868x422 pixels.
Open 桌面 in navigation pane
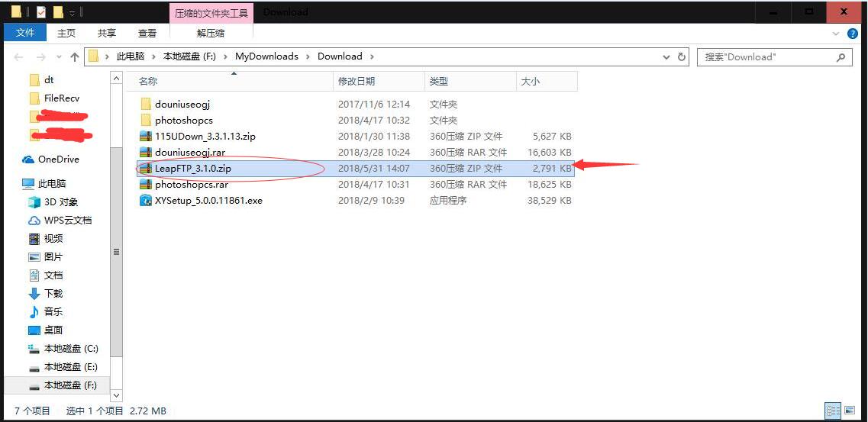point(53,330)
